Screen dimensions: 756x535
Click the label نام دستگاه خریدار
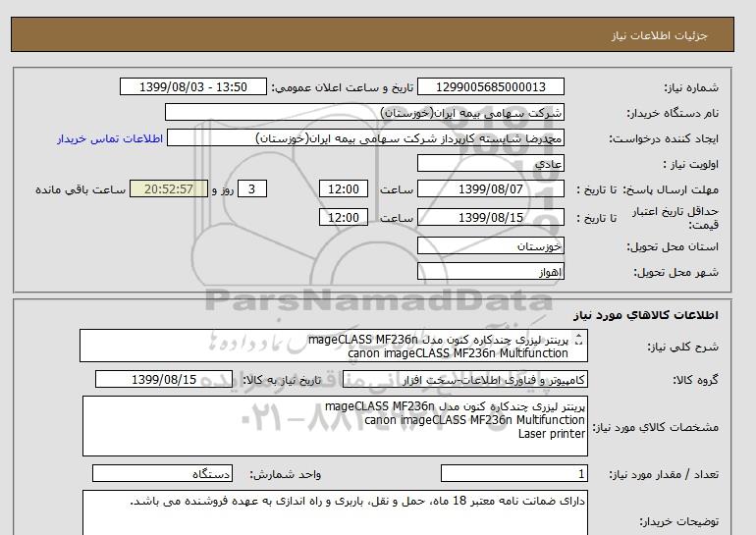673,113
